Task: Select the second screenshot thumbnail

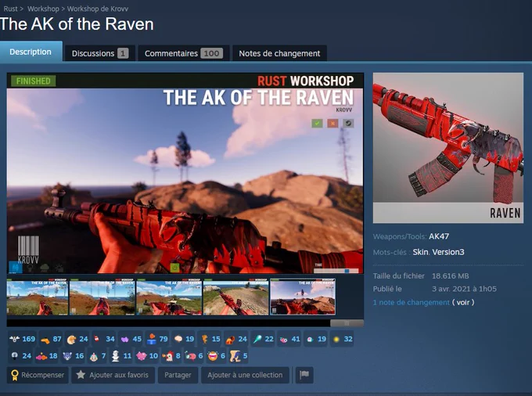Action: tap(102, 297)
